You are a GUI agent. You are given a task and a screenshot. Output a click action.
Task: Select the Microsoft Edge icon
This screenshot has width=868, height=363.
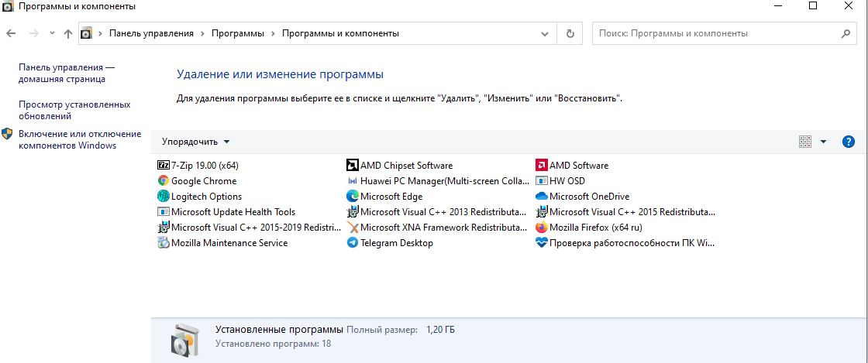(352, 196)
